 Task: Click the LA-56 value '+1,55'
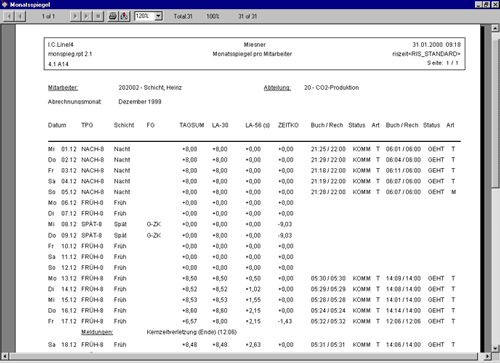(x=253, y=300)
